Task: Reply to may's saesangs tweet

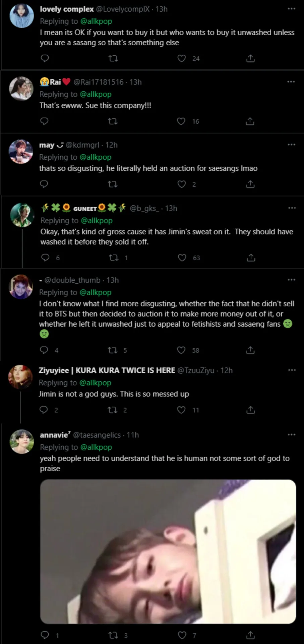Action: (x=44, y=184)
